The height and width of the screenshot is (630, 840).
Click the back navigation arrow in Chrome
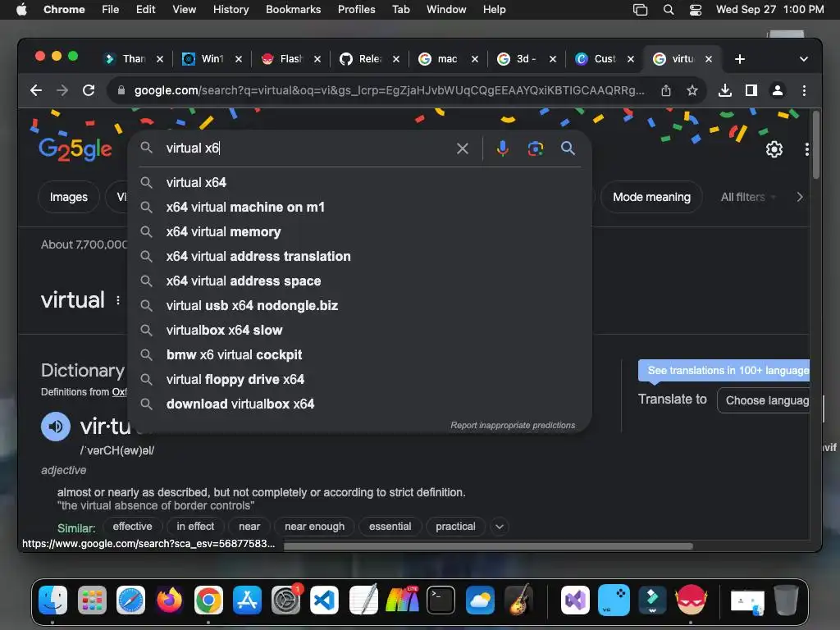36,90
